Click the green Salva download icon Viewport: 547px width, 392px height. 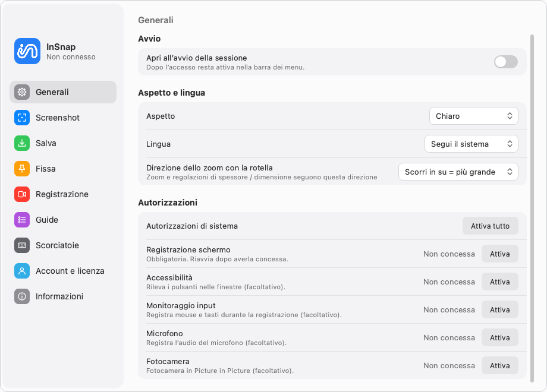[x=22, y=143]
